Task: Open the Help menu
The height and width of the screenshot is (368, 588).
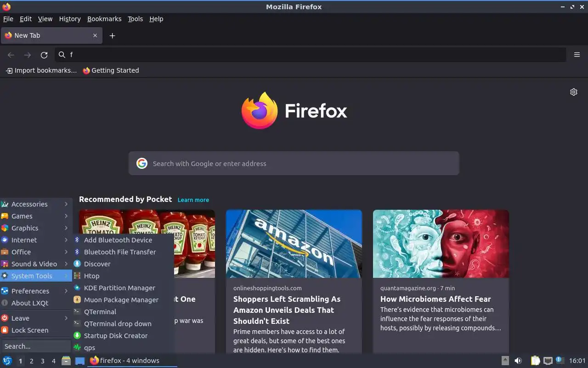Action: [156, 19]
